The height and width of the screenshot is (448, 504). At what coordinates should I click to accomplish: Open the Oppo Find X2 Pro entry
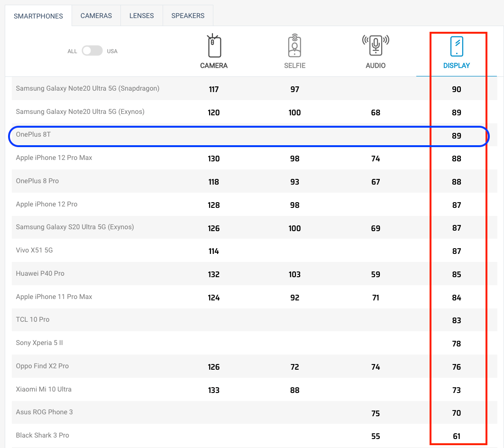(x=42, y=366)
